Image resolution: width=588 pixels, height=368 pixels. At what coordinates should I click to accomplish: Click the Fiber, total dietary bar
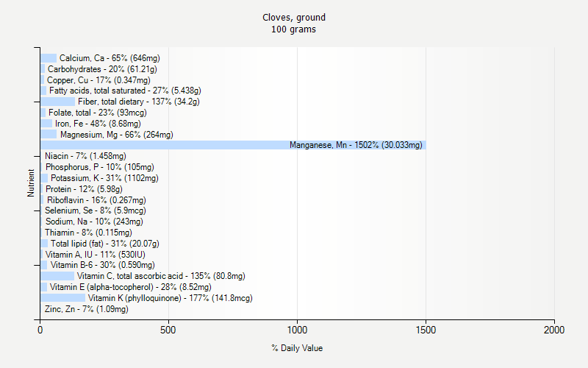pyautogui.click(x=57, y=102)
